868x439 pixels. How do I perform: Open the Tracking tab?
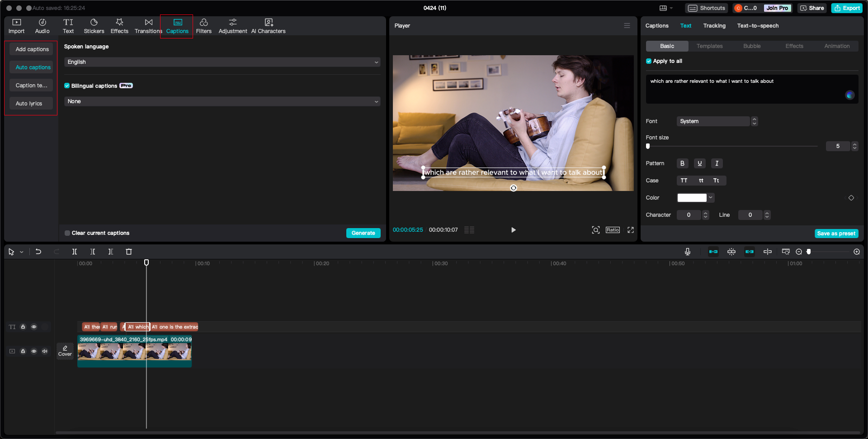point(714,26)
